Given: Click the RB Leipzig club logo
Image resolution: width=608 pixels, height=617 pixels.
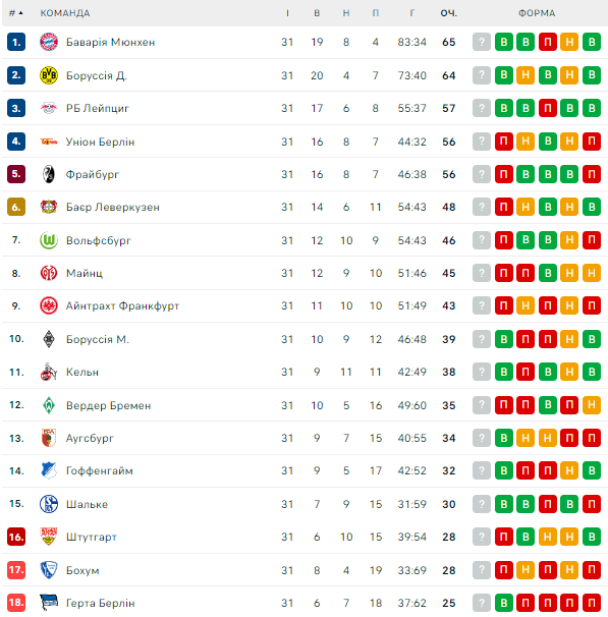Looking at the screenshot, I should point(48,108).
